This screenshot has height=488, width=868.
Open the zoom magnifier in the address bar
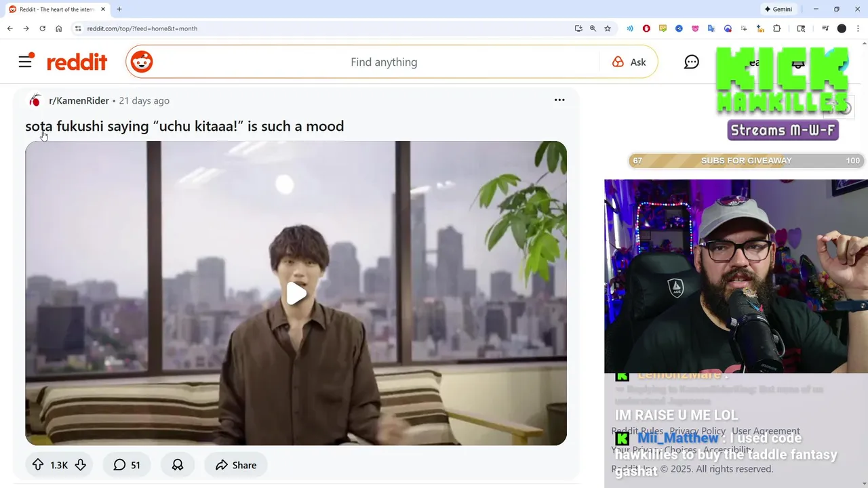click(x=593, y=28)
